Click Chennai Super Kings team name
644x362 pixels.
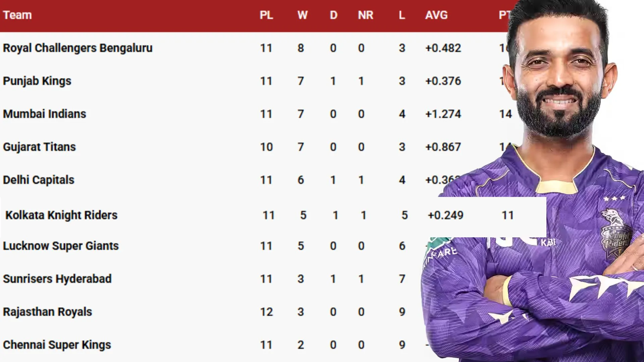(57, 345)
